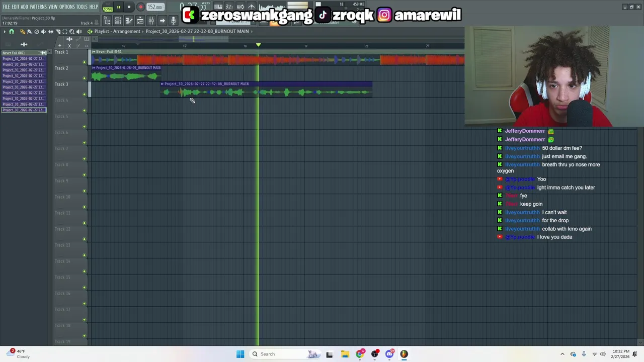This screenshot has height=362, width=644.
Task: Stop playback with the stop button
Action: point(129,7)
